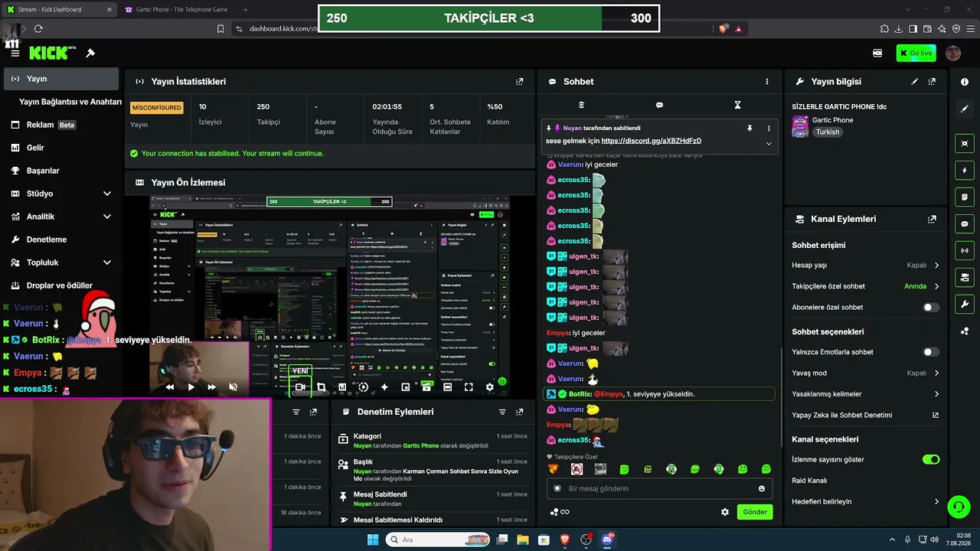
Task: Open Takipçilere özel sohbet options chevron
Action: click(936, 286)
